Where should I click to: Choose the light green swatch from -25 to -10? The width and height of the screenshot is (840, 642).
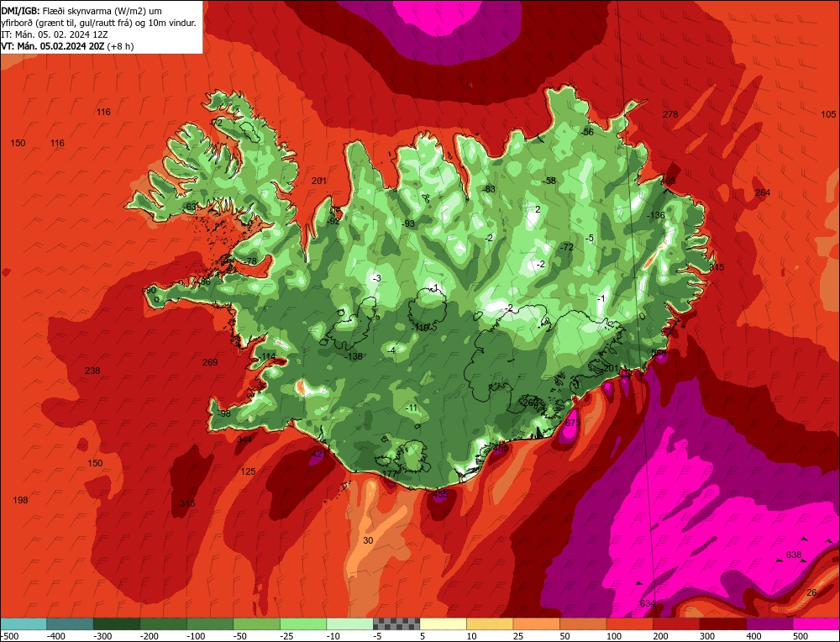(x=303, y=624)
